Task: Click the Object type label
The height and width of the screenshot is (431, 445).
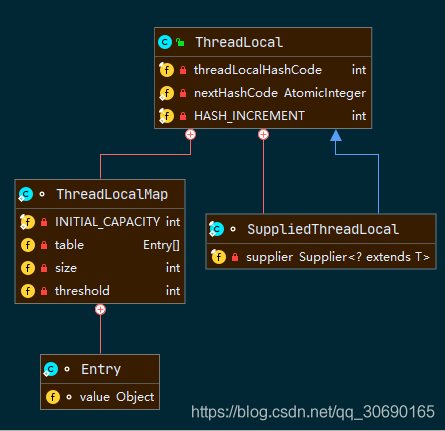Action: tap(135, 397)
